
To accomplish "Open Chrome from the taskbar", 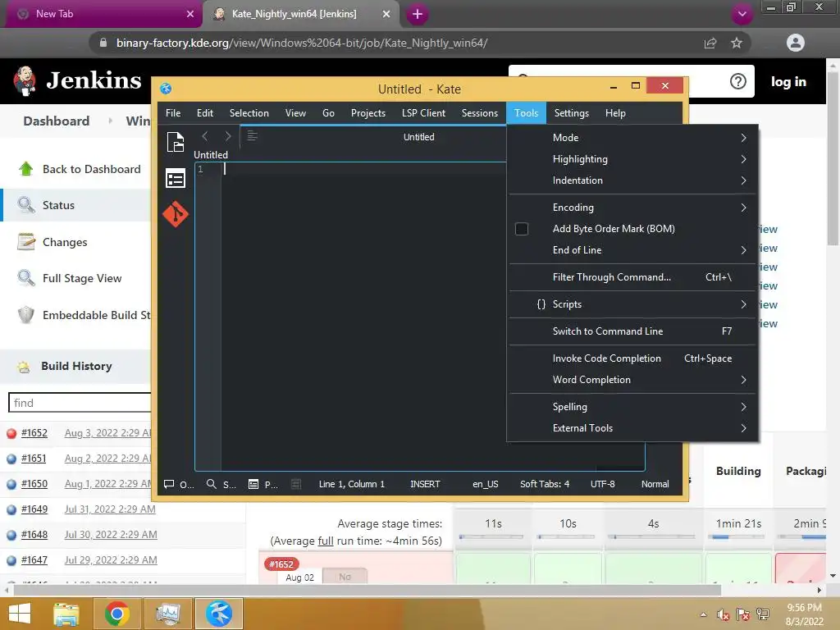I will point(116,614).
